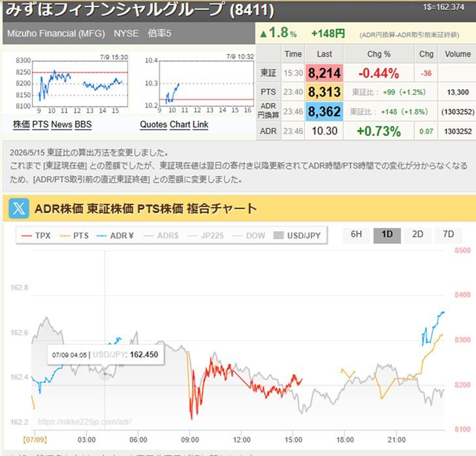Enable the DOW series in the legend
This screenshot has width=476, height=456.
point(249,235)
